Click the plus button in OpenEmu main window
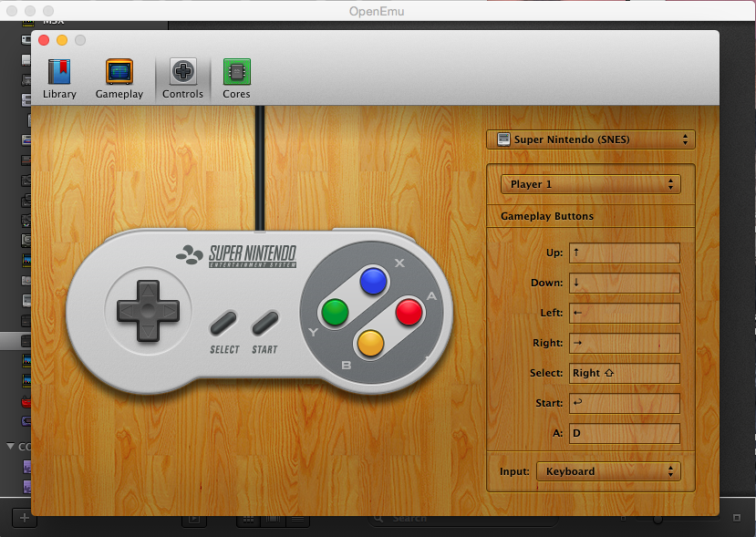Image resolution: width=756 pixels, height=537 pixels. tap(24, 518)
